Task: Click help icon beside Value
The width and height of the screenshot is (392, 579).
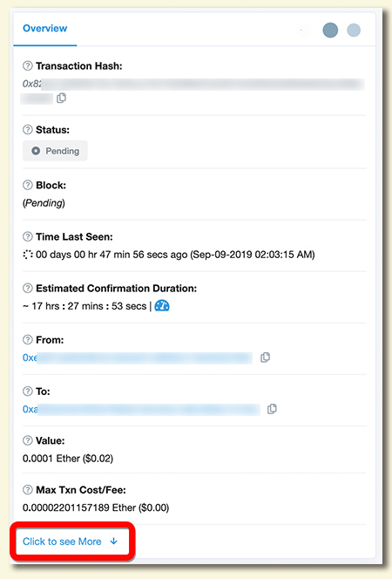Action: [x=28, y=440]
